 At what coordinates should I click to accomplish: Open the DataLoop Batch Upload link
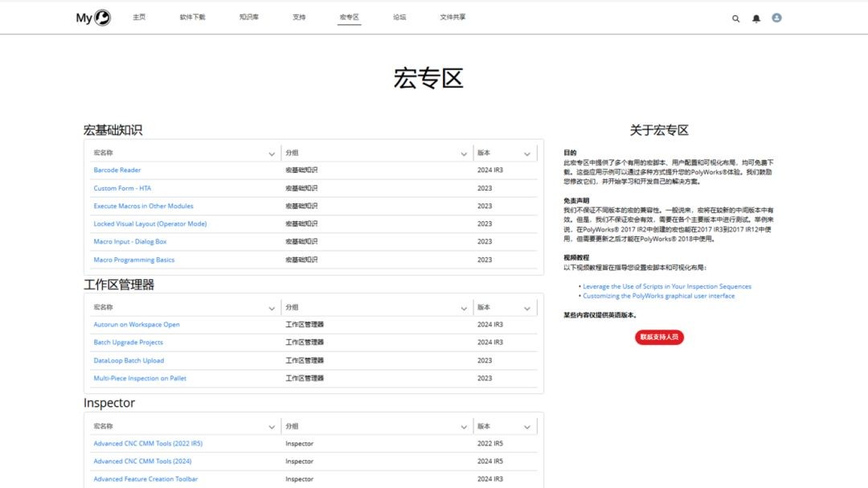[x=129, y=361]
